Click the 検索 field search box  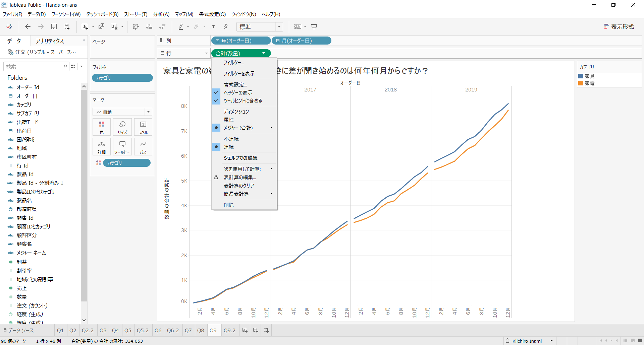tap(36, 66)
